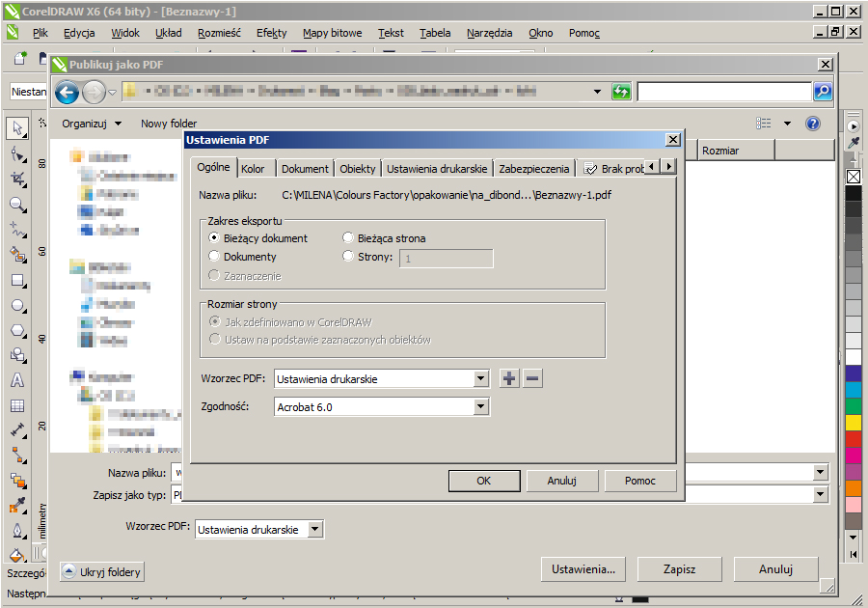Screen dimensions: 868x608
Task: Create a new folder with Nowy folder
Action: [x=169, y=124]
